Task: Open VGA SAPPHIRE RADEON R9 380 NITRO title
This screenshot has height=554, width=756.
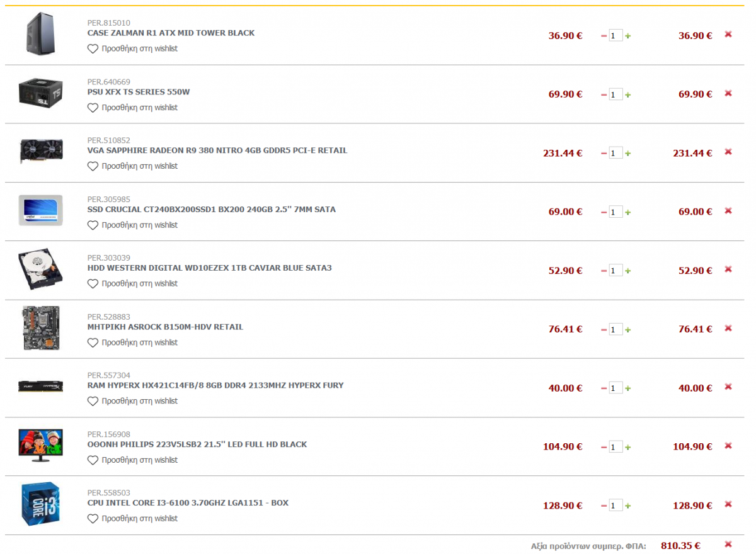Action: click(x=217, y=150)
